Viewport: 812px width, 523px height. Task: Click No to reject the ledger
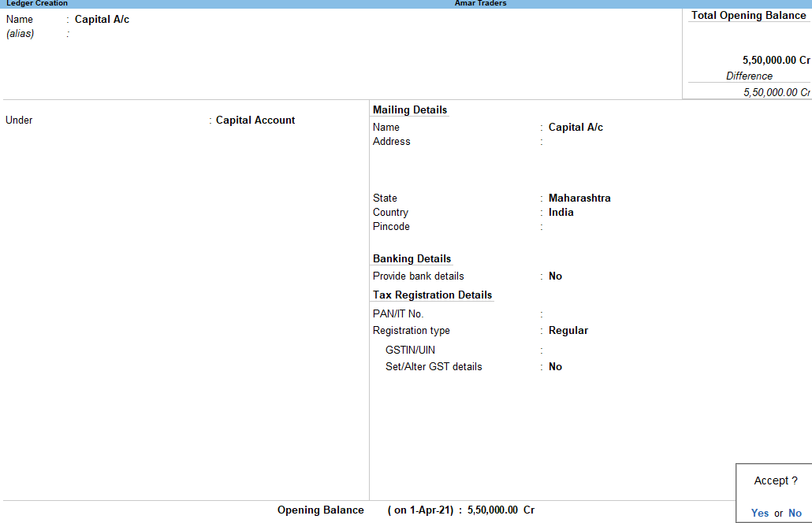(795, 513)
